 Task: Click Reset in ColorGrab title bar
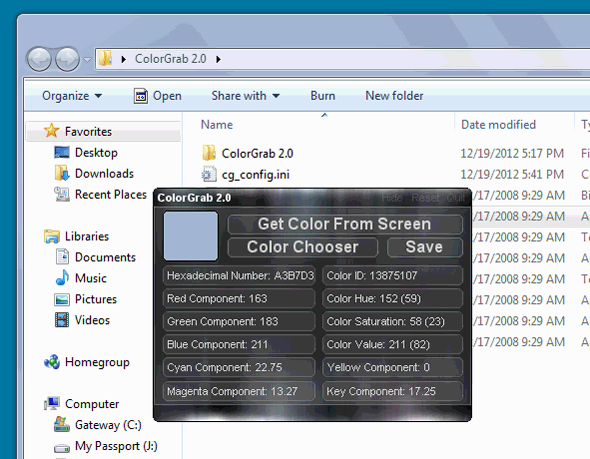point(425,198)
